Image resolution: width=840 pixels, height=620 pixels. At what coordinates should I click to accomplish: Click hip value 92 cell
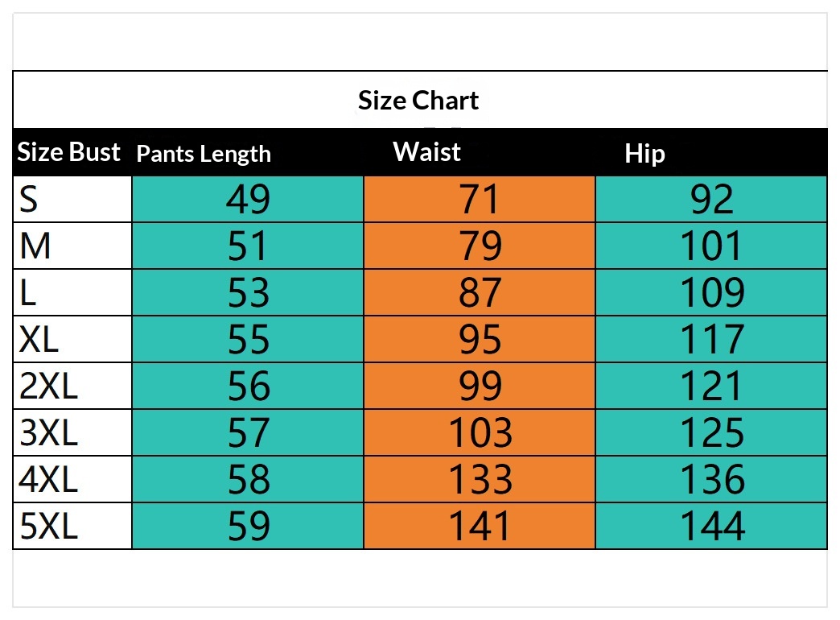coord(712,200)
